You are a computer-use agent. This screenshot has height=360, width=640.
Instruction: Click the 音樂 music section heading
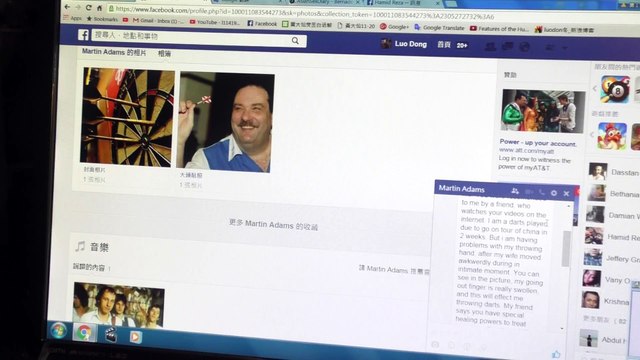[100, 247]
